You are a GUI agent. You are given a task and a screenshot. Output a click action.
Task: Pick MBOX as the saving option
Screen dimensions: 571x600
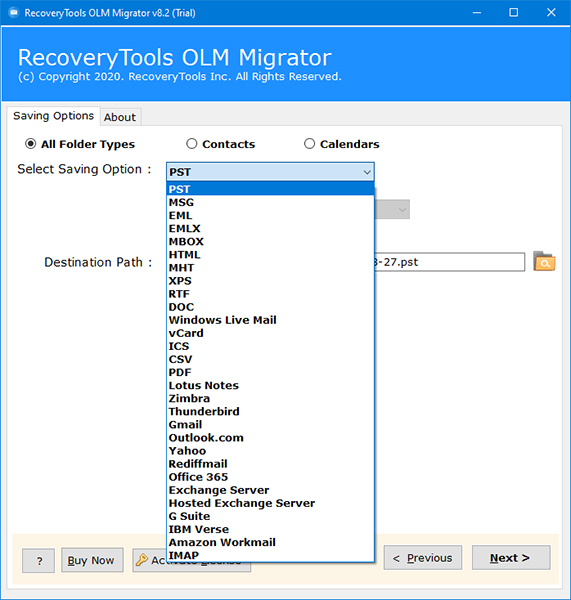pos(270,241)
